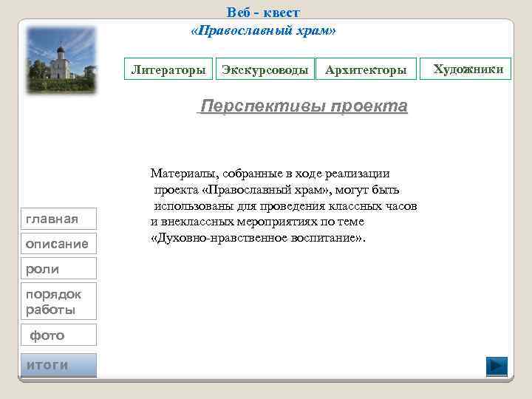Click the Перспективы проекта heading link
The image size is (532, 399).
click(x=302, y=106)
